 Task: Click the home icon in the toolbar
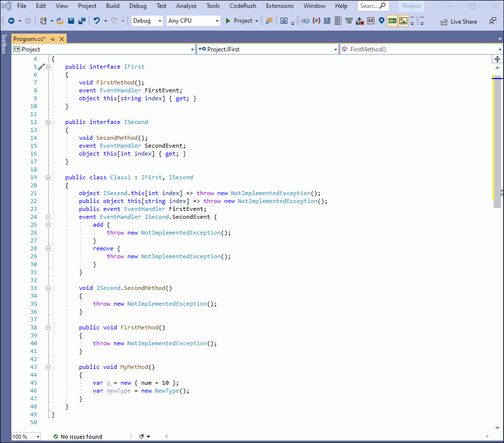pyautogui.click(x=284, y=21)
